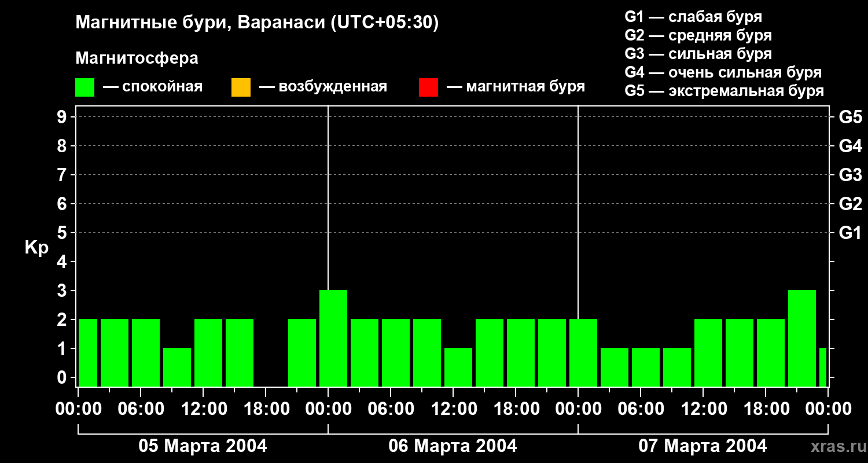Click the G1 label on right axis

851,233
